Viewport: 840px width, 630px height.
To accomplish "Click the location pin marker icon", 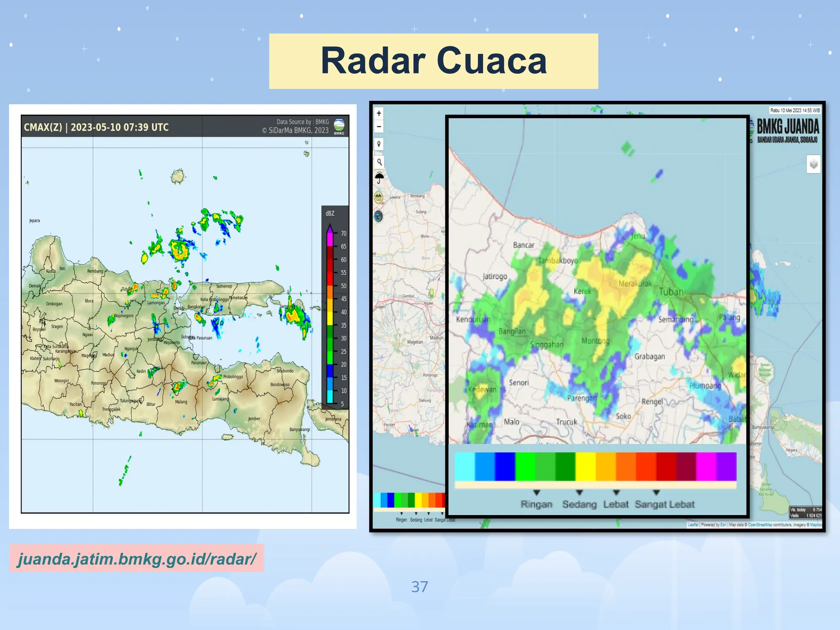I will tap(379, 144).
